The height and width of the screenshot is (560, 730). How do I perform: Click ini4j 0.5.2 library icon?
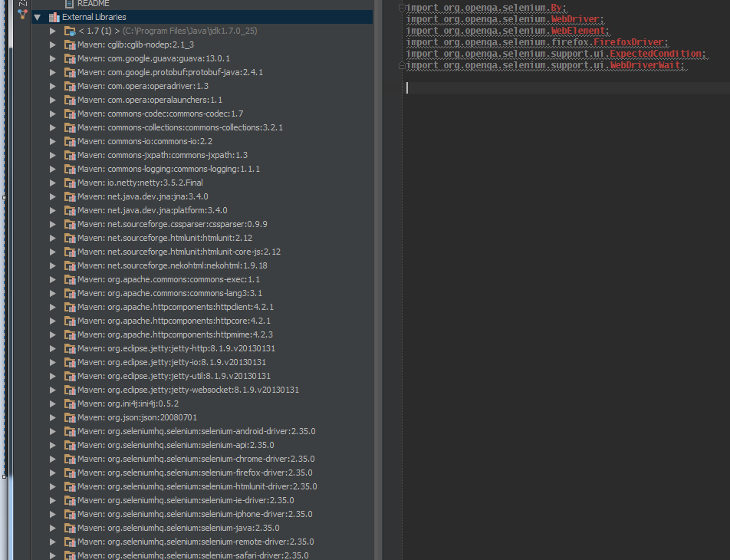70,404
